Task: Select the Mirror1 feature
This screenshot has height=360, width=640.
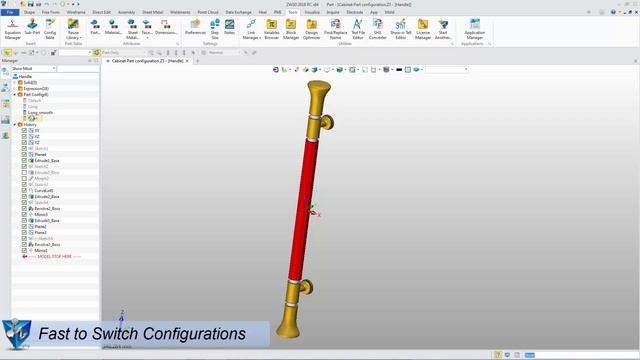Action: coord(41,251)
